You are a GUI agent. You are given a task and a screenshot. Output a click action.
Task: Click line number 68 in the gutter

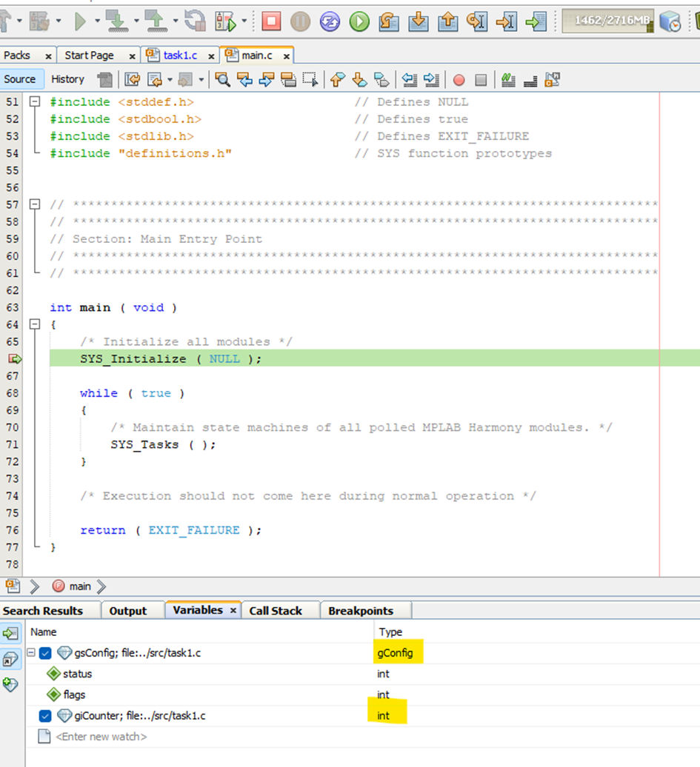[x=13, y=393]
